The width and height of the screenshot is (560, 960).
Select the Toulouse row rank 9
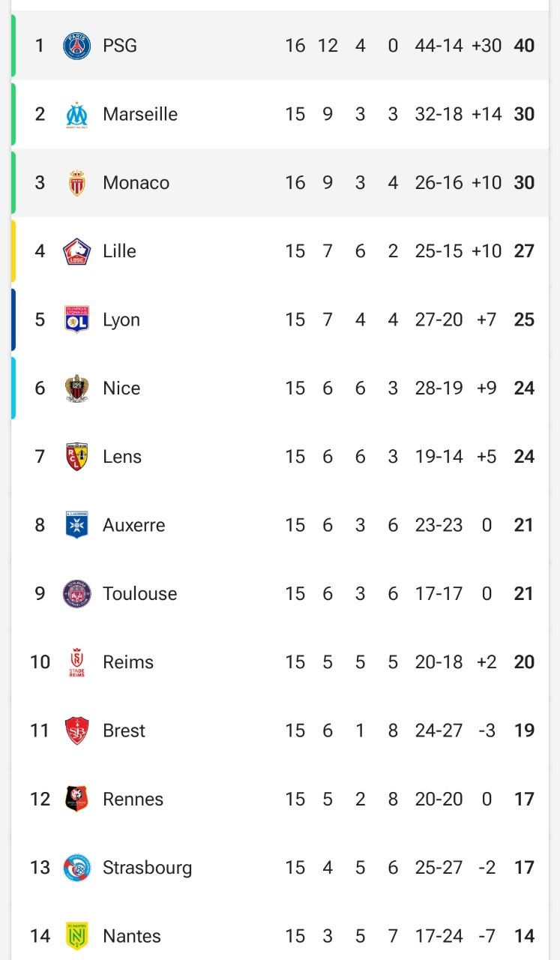(40, 594)
